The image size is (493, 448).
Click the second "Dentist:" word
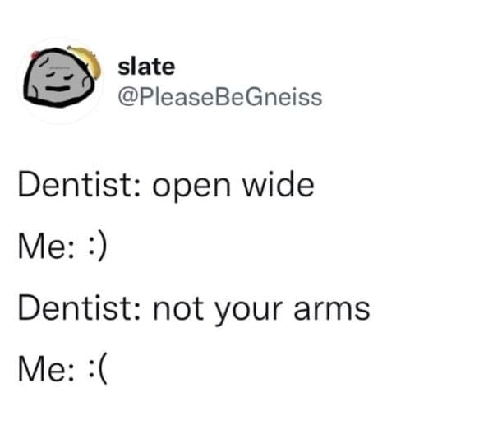[79, 308]
